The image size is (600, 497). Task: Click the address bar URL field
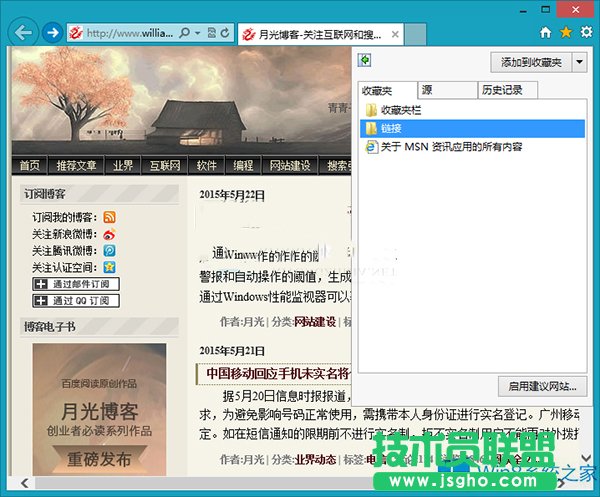coord(130,33)
